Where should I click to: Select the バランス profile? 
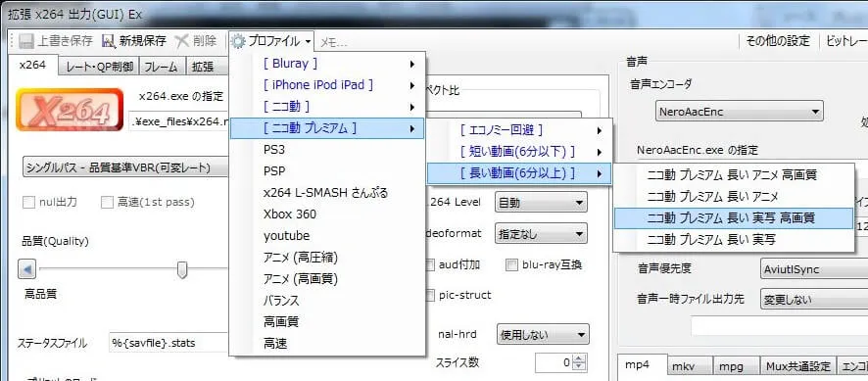(328, 301)
